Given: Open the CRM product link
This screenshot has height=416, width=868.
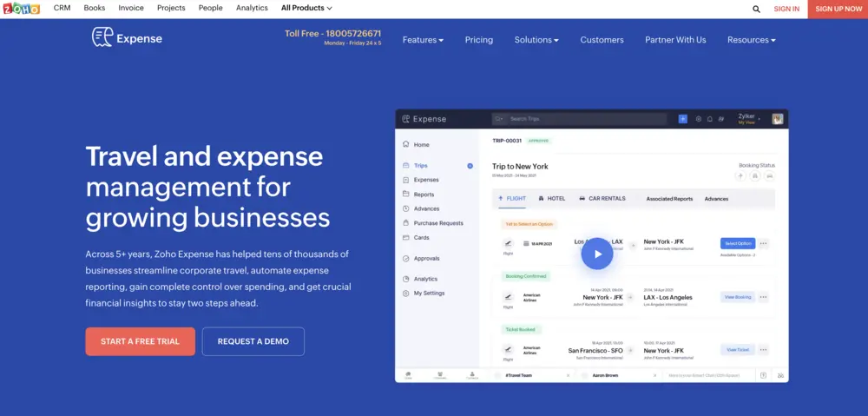Looking at the screenshot, I should (62, 8).
